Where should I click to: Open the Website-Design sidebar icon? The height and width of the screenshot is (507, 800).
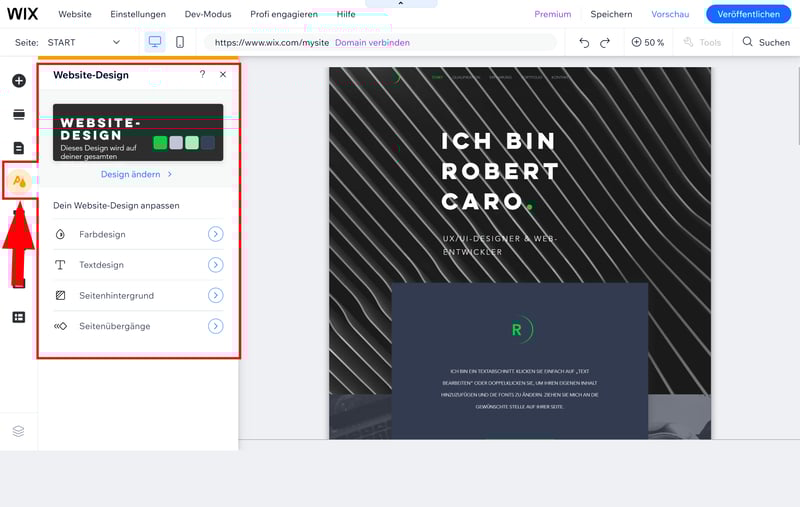[x=19, y=181]
